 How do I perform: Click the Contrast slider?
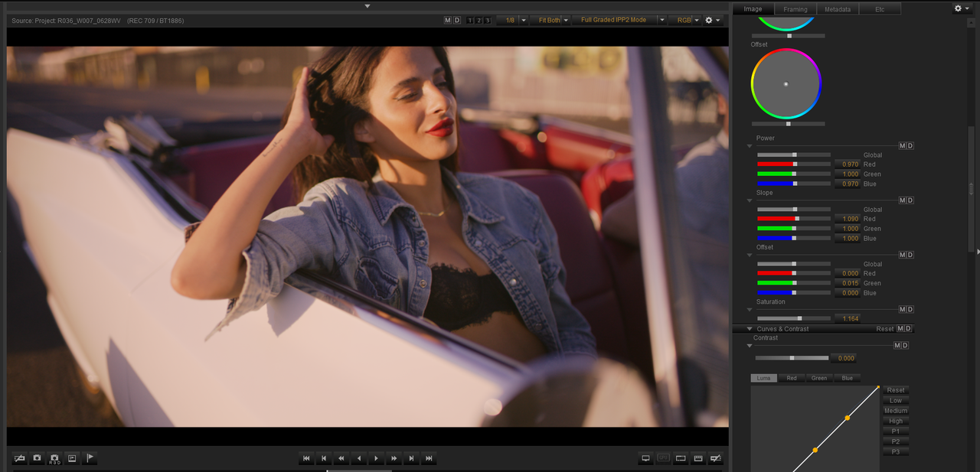coord(792,358)
